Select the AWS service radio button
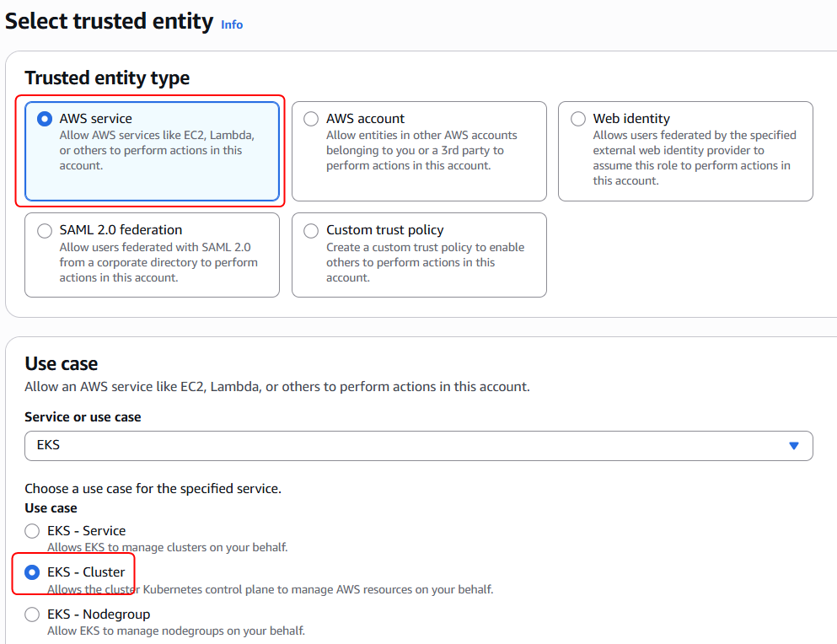The width and height of the screenshot is (837, 644). tap(45, 119)
